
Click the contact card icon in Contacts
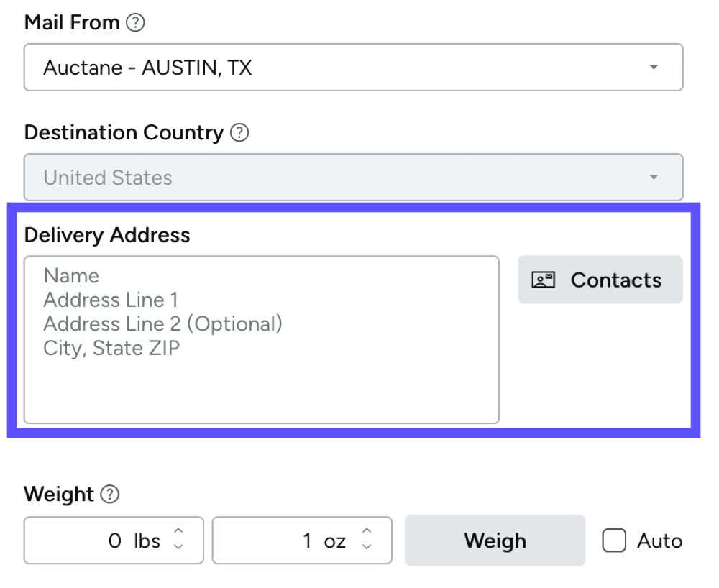pyautogui.click(x=541, y=280)
